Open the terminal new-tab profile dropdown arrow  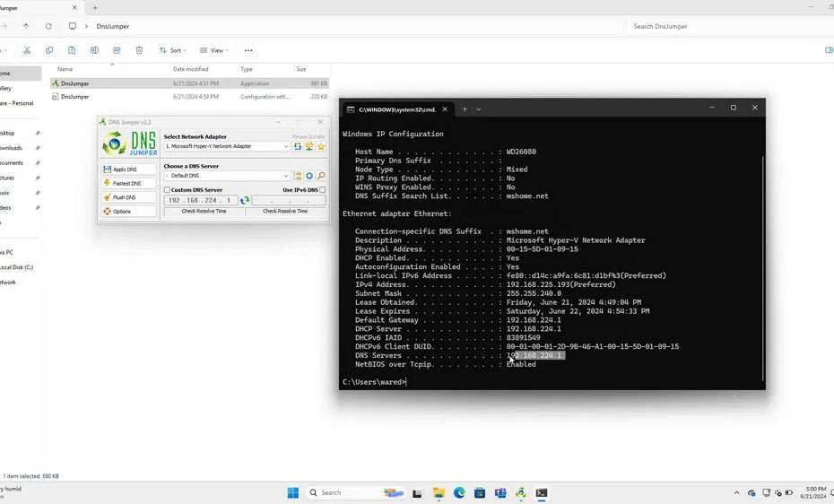[479, 109]
